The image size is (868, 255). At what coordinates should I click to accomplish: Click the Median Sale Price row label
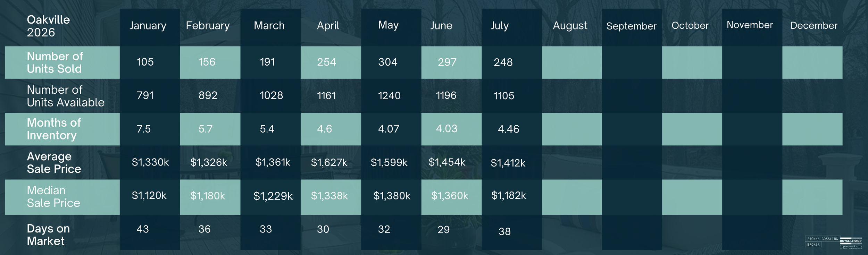[x=53, y=196]
